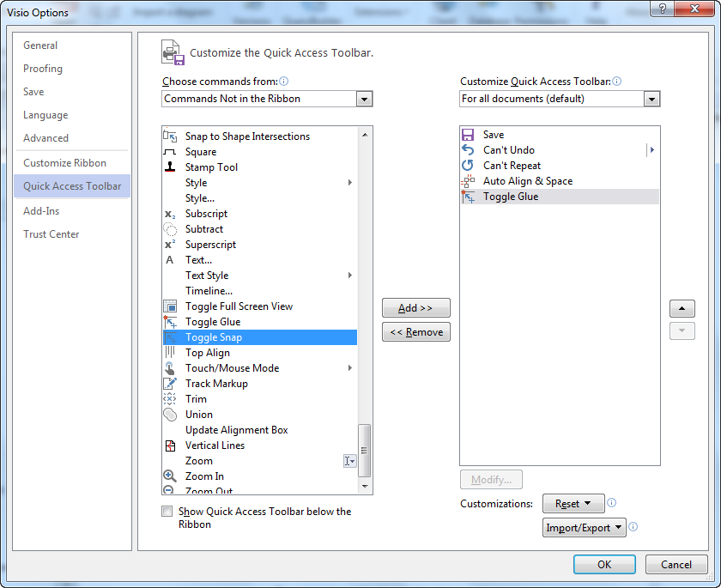Screen dimensions: 721x588
Task: Click OK to confirm options
Action: [x=604, y=565]
